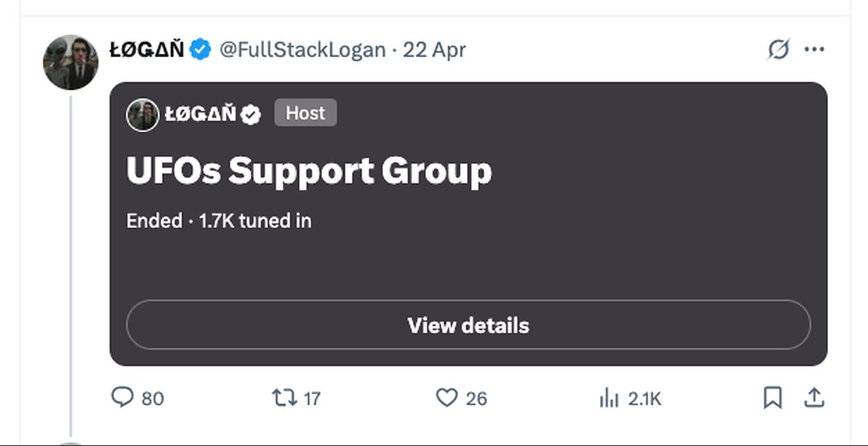
Task: Click the Grok slashed-circle icon
Action: (778, 50)
